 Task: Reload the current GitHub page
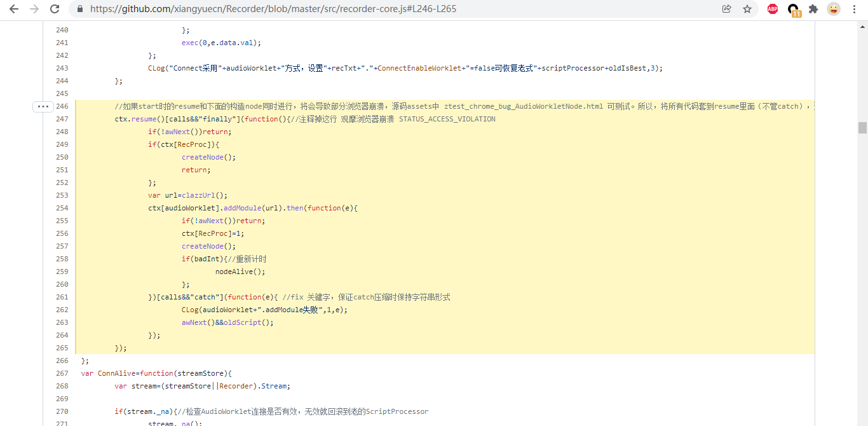[x=55, y=9]
